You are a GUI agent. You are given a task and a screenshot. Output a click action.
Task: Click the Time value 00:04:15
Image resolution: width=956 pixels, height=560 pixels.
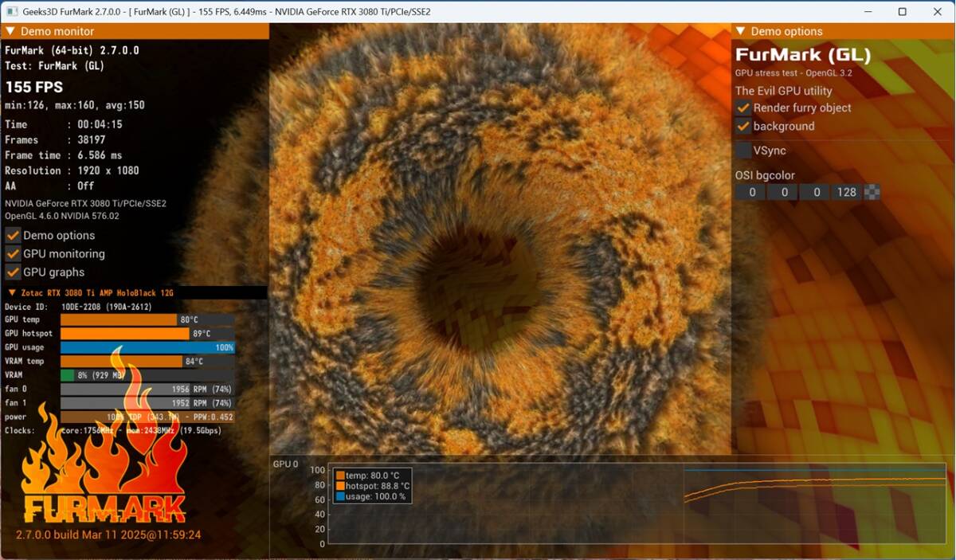[x=100, y=124]
